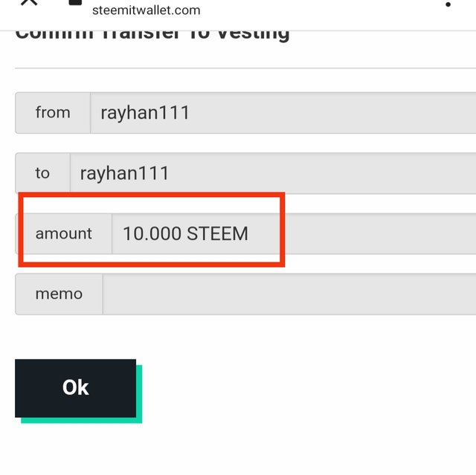Screen dimensions: 476x475
Task: Click the Ok confirmation button
Action: point(75,388)
